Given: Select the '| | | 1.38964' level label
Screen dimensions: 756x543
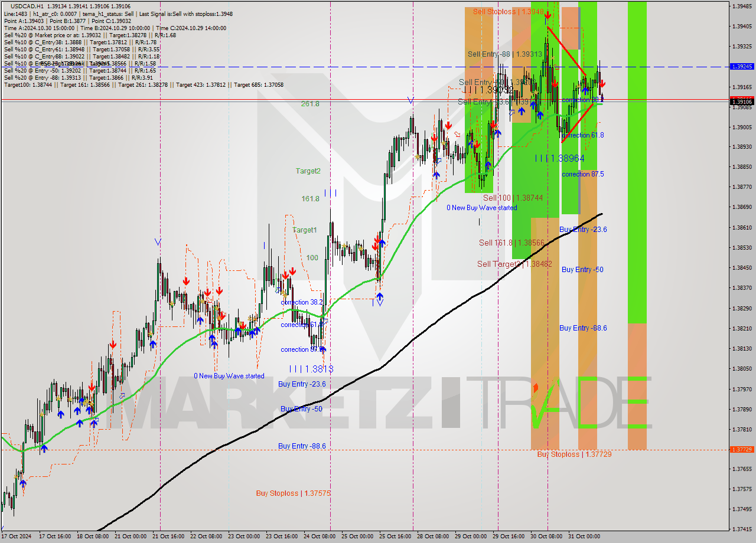Looking at the screenshot, I should 559,158.
